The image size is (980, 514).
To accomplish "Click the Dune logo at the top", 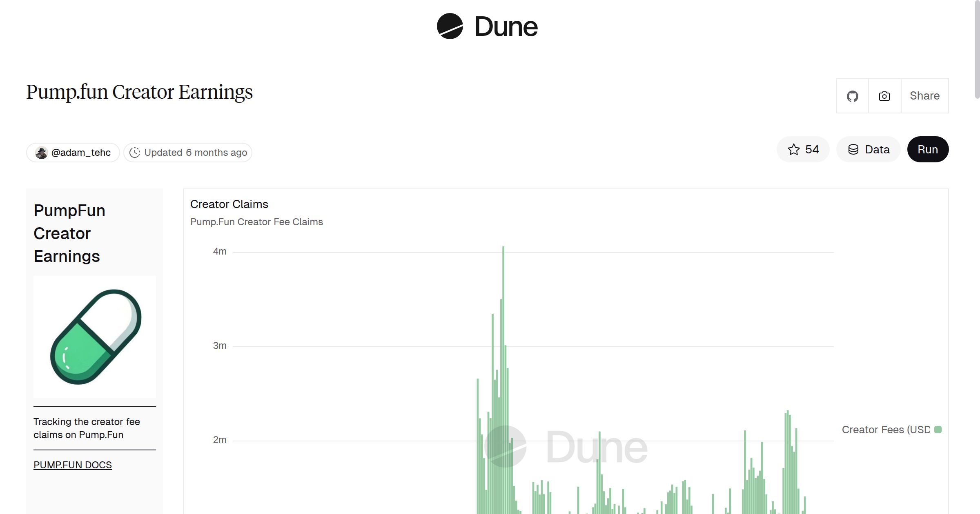I will tap(489, 27).
